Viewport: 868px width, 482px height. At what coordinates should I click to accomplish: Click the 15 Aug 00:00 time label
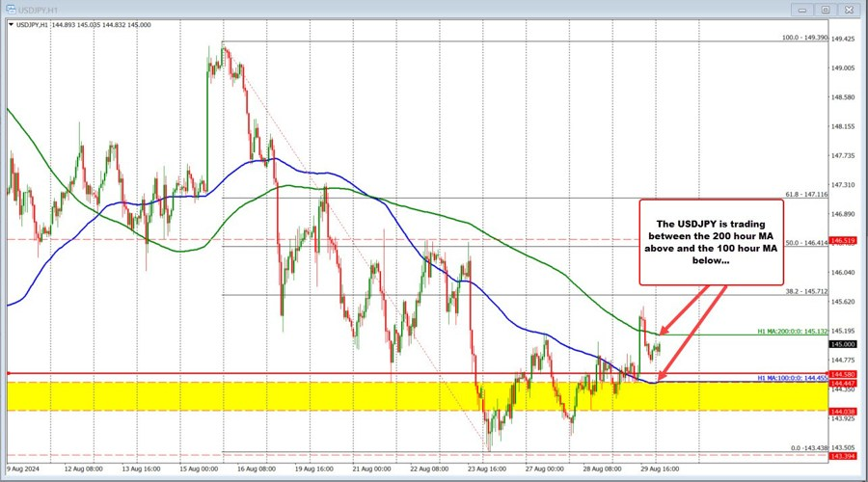[x=199, y=469]
